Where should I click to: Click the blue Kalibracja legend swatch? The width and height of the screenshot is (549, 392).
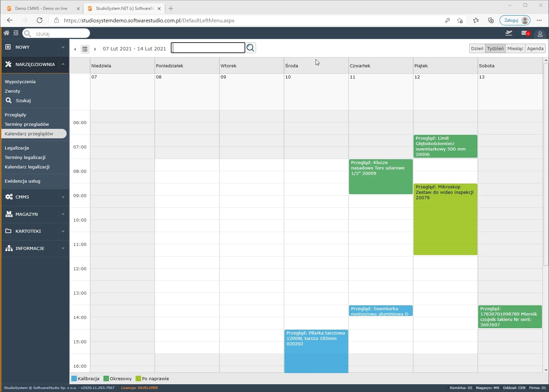(x=74, y=378)
